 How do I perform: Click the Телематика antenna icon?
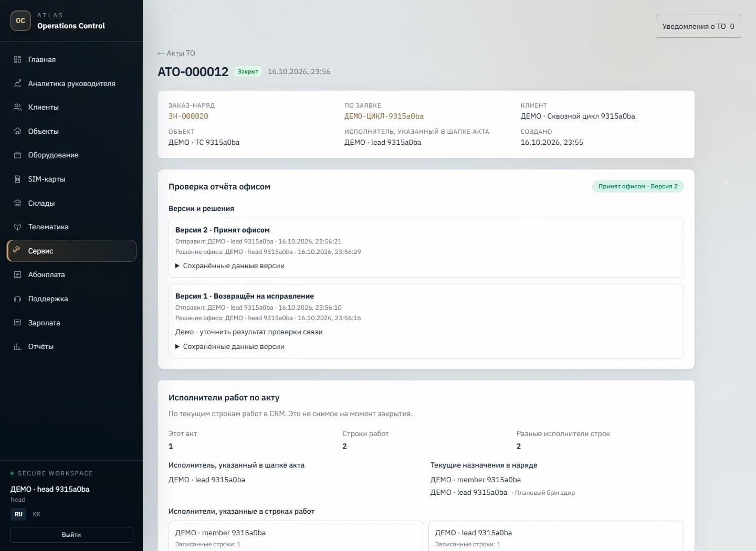pyautogui.click(x=17, y=227)
